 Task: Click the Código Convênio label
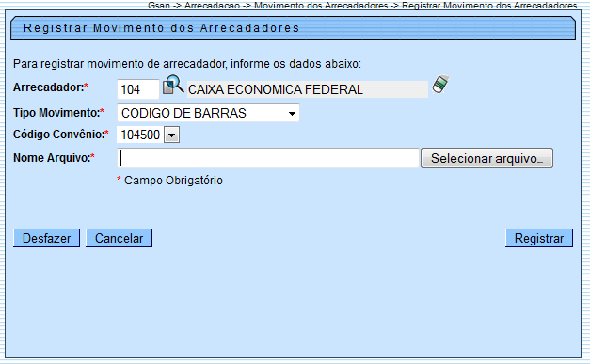(x=61, y=134)
